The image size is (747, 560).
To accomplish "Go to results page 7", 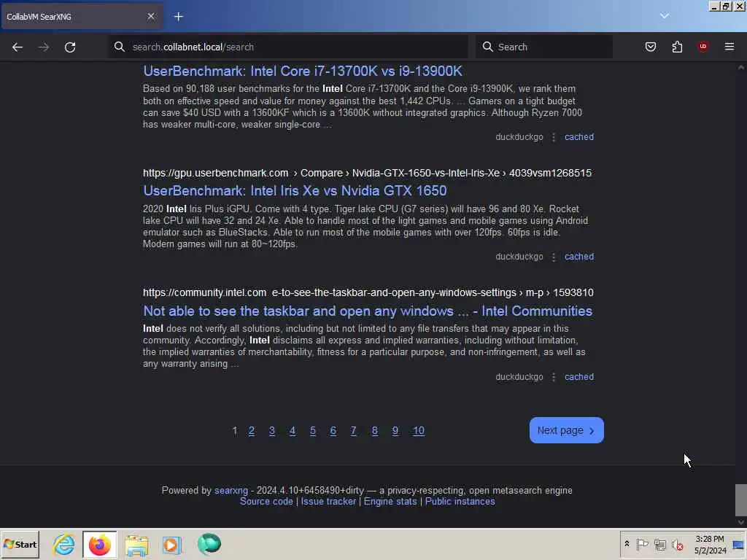I will (354, 430).
